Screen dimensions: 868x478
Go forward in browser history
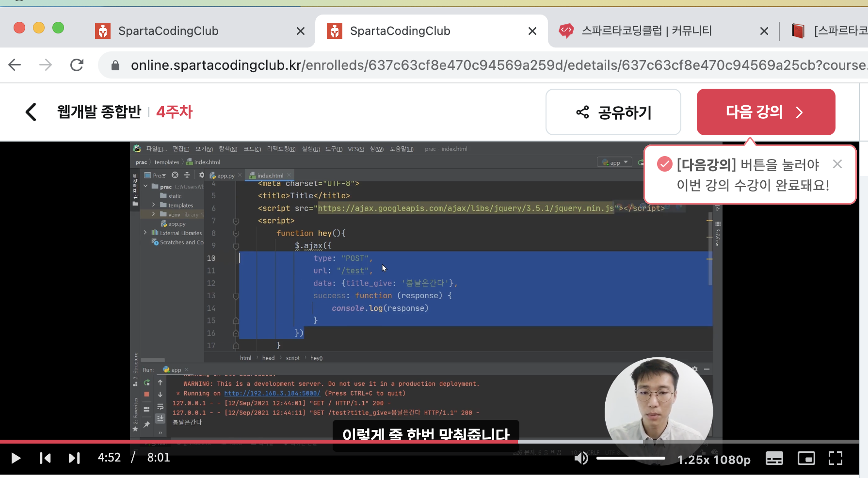click(x=46, y=65)
